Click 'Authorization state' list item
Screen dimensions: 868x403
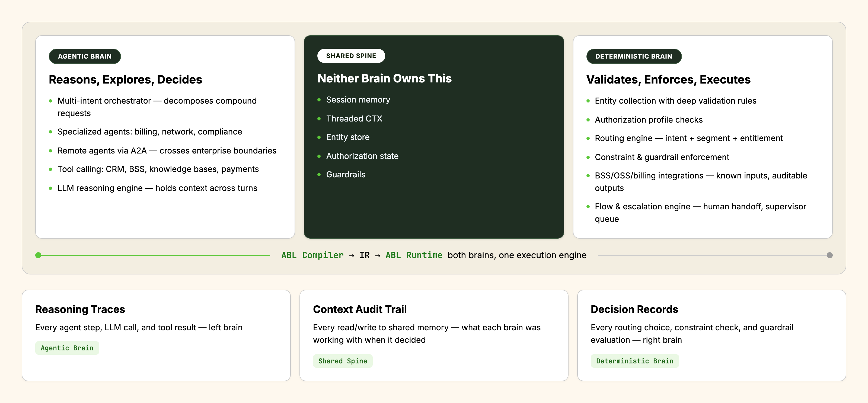[362, 156]
